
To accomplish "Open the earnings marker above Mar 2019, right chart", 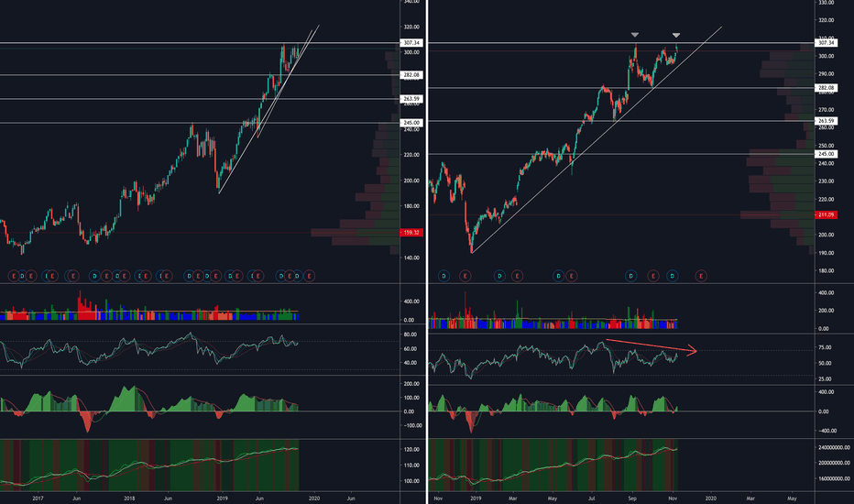I will [517, 276].
